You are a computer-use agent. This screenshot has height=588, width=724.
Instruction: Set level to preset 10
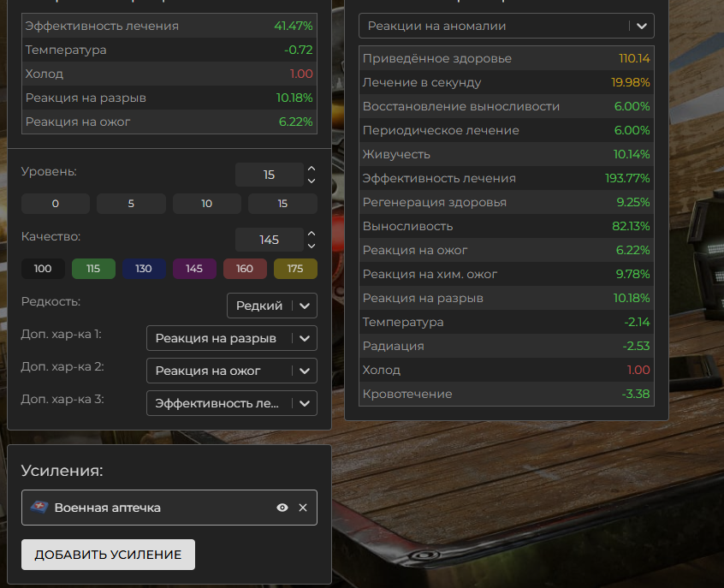tap(207, 204)
